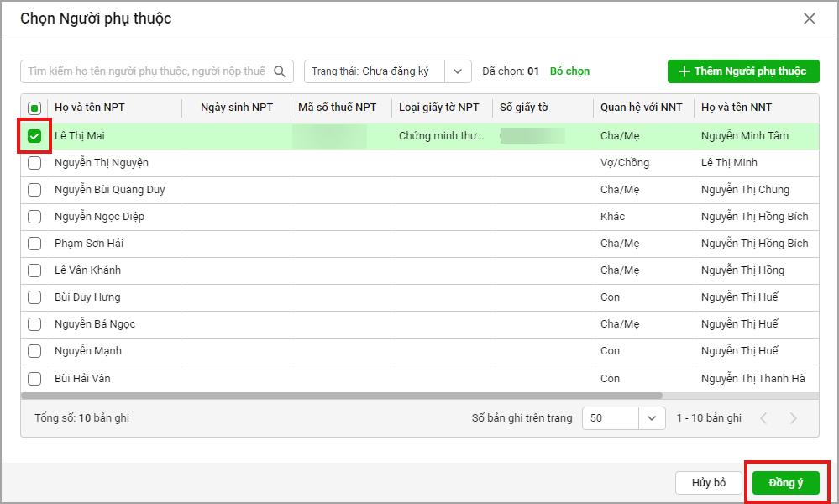Select the Nguyễn Bùi Quang Duy row
The width and height of the screenshot is (839, 504).
click(x=110, y=190)
